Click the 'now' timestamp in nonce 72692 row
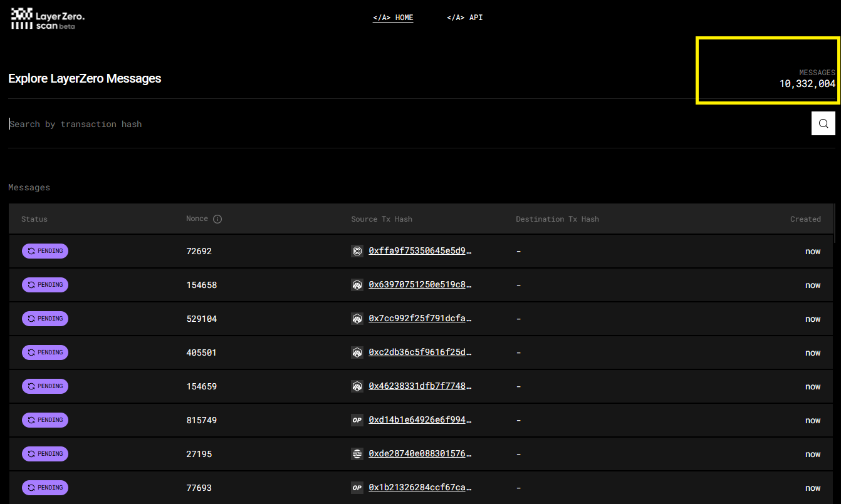Image resolution: width=841 pixels, height=504 pixels. pyautogui.click(x=813, y=251)
